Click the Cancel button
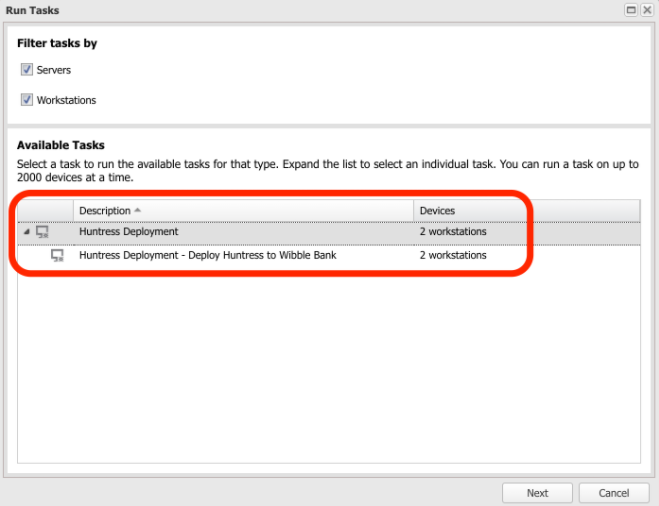 (614, 493)
